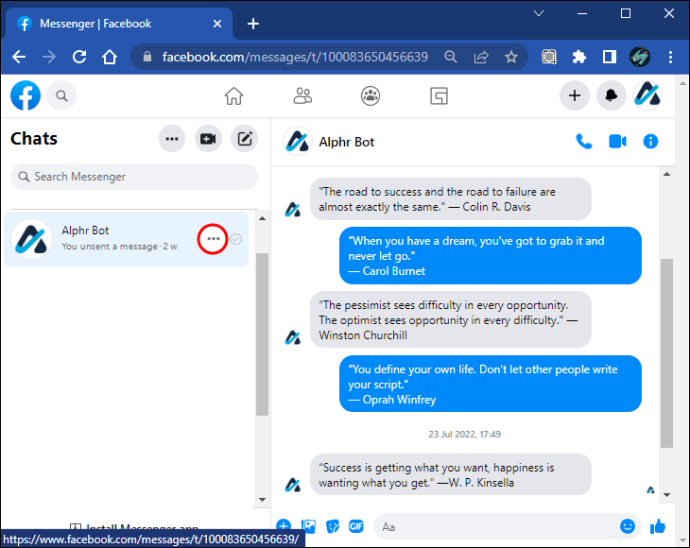Click the Winston Churchill quote message
This screenshot has height=548, width=690.
pos(451,320)
